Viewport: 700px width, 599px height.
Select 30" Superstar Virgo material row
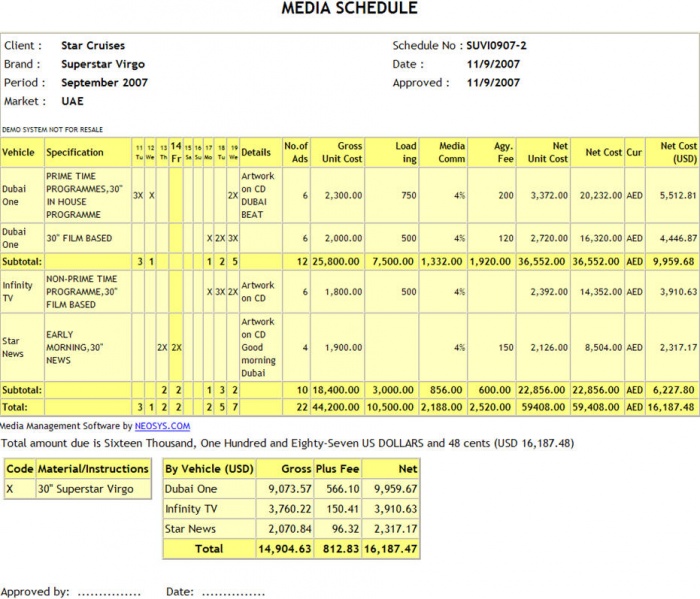point(78,489)
